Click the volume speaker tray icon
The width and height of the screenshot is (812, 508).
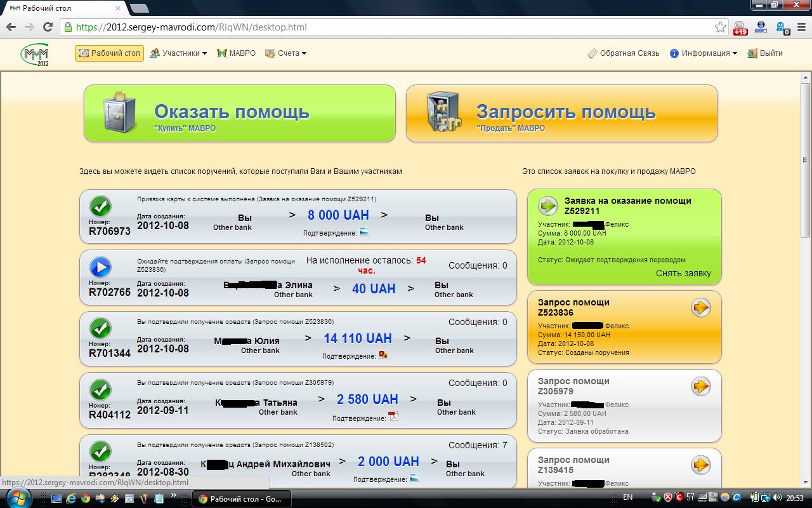[x=778, y=497]
